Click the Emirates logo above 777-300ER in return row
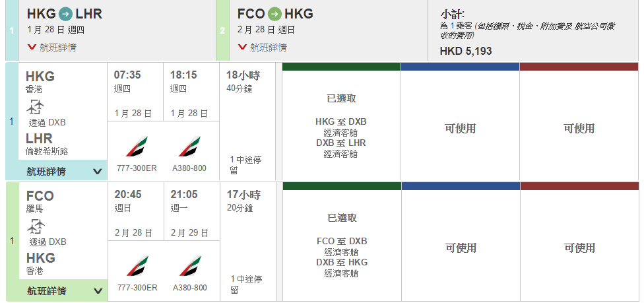Screen dimensions: 644x303 click(x=137, y=266)
